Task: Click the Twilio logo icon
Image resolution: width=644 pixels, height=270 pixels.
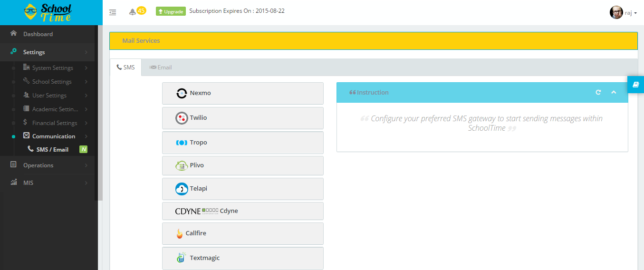Action: click(x=182, y=118)
